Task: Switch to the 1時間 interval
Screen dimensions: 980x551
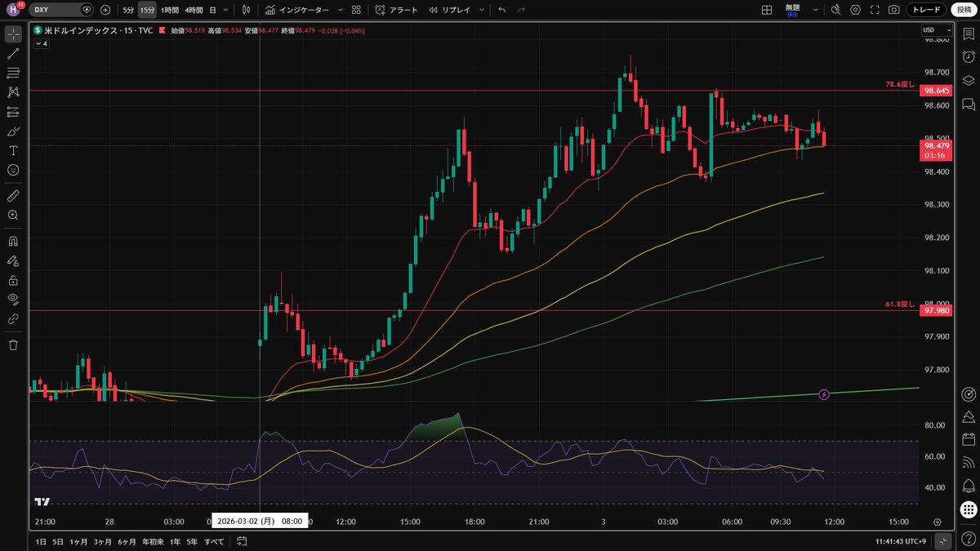Action: coord(170,10)
